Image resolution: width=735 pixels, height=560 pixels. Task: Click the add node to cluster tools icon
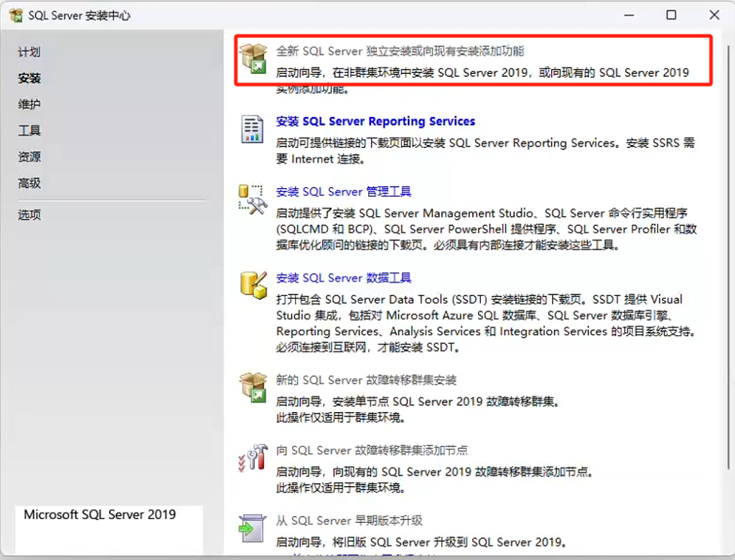pos(253,457)
